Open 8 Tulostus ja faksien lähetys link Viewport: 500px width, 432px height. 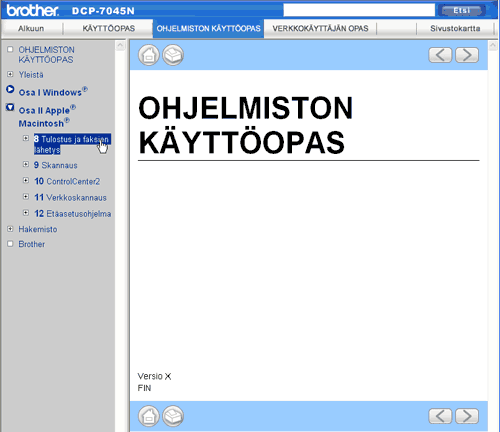tap(72, 144)
